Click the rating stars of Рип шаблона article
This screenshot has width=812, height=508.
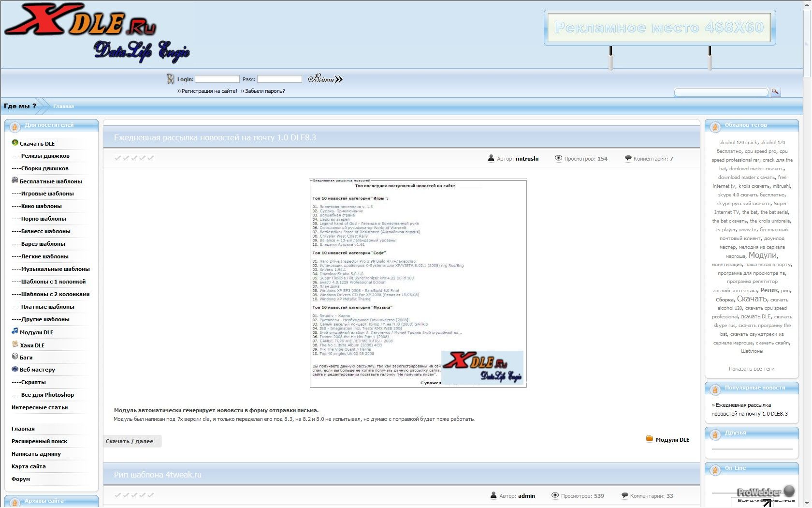(134, 495)
